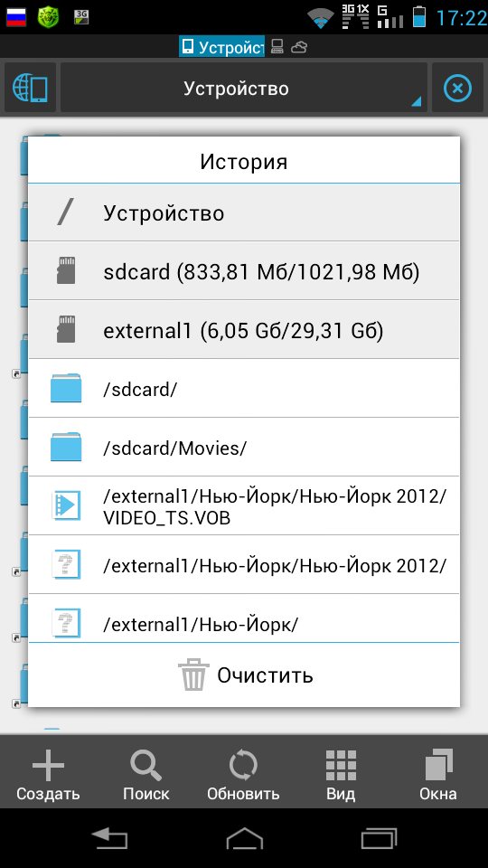Viewport: 488px width, 868px height.
Task: Switch to the computer network tab icon
Action: pyautogui.click(x=277, y=47)
